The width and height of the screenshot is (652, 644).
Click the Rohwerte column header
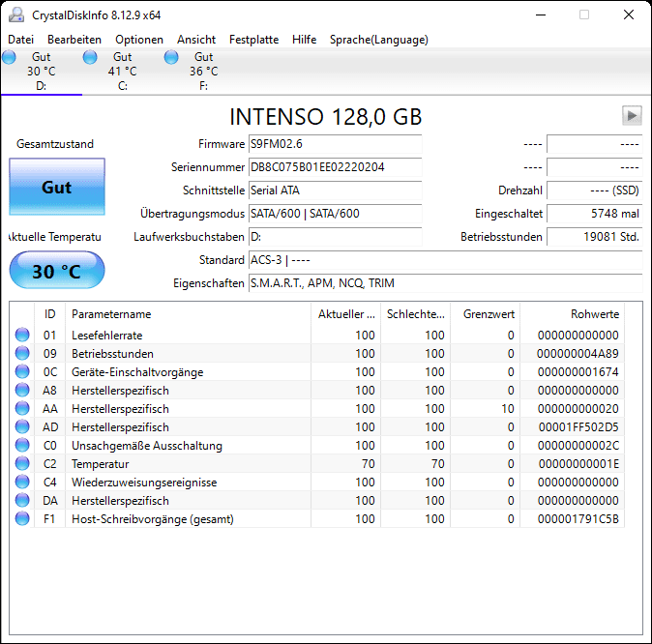click(x=572, y=314)
